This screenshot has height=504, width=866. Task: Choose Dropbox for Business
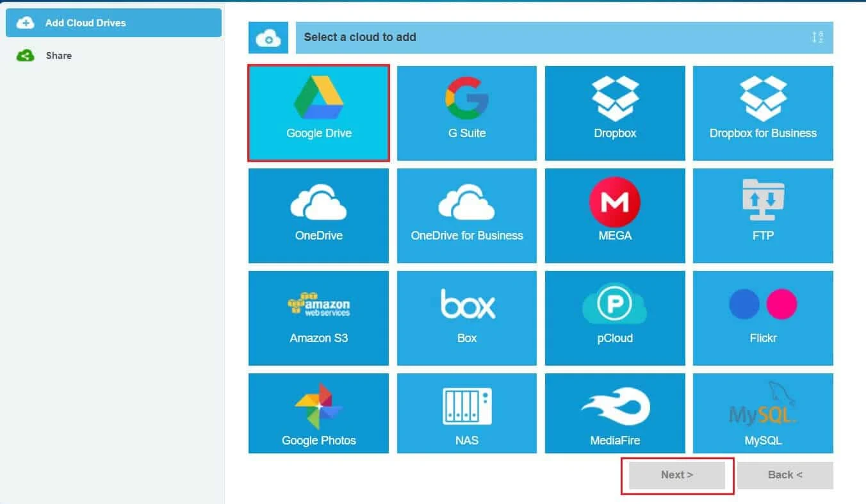762,113
